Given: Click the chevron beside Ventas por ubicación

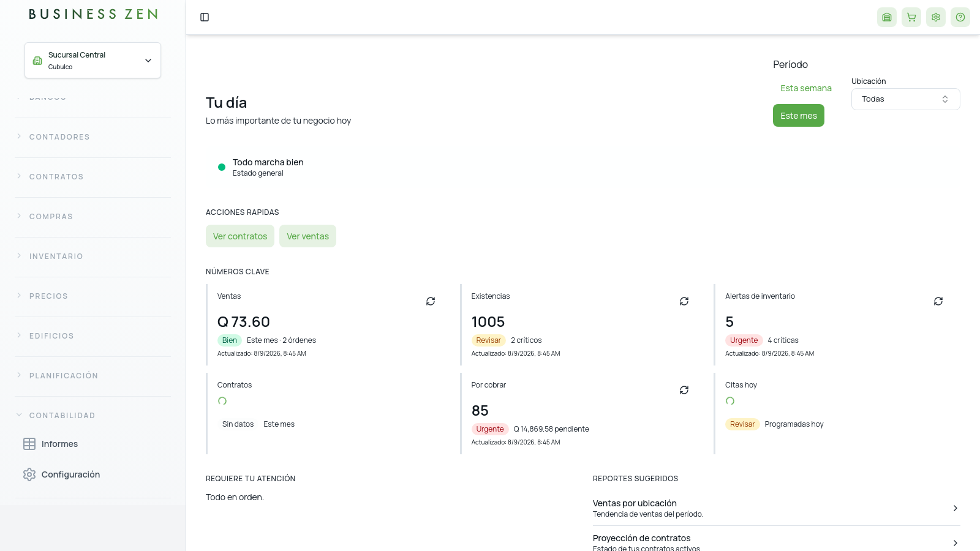Looking at the screenshot, I should tap(956, 508).
